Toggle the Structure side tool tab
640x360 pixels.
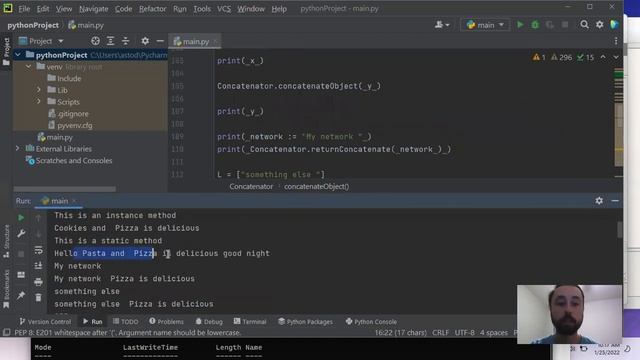(x=6, y=241)
